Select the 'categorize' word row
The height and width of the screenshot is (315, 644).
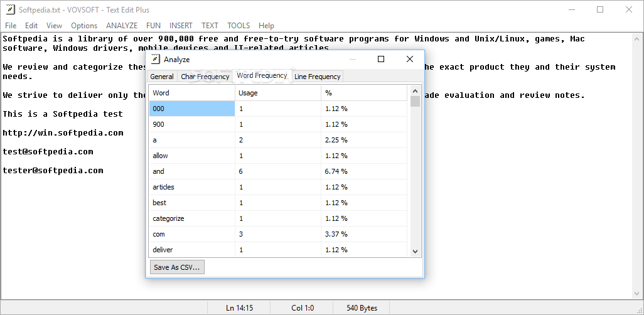point(278,218)
